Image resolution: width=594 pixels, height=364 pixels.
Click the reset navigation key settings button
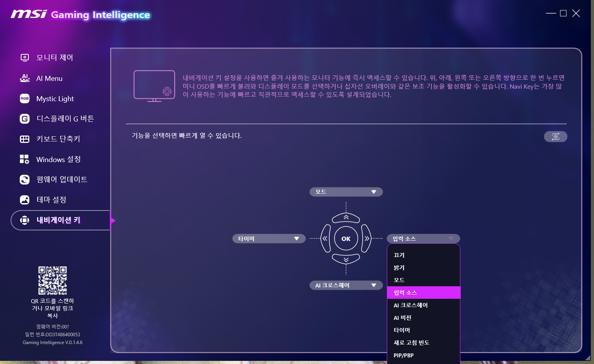pos(555,137)
